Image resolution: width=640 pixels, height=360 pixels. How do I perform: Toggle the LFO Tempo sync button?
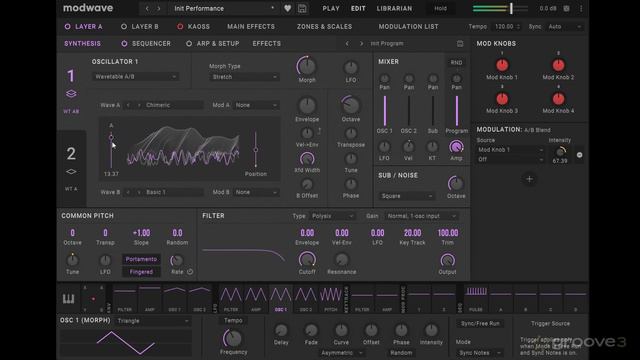click(233, 320)
